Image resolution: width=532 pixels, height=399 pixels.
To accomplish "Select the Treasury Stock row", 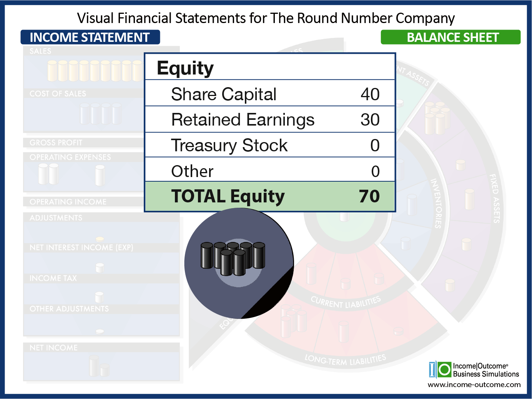I will 270,145.
